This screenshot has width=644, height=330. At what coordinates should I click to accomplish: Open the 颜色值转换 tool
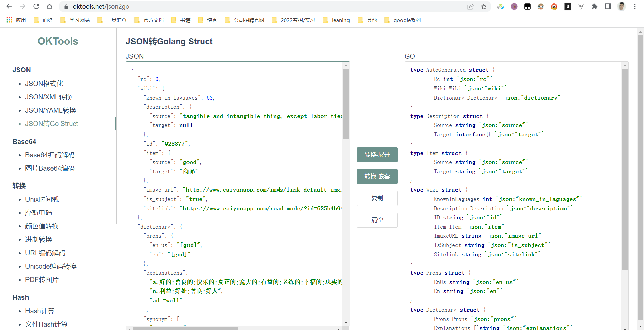point(42,226)
